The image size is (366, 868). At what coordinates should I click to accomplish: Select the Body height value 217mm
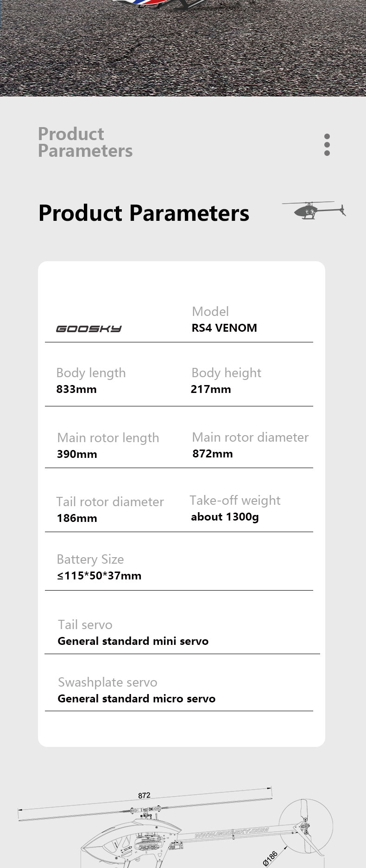tap(211, 389)
